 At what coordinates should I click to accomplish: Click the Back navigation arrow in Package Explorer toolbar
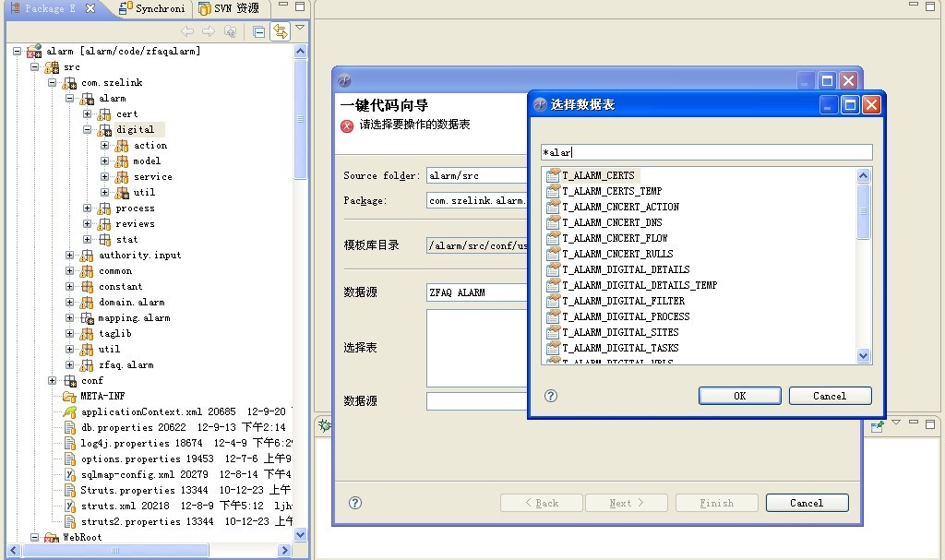click(x=187, y=31)
